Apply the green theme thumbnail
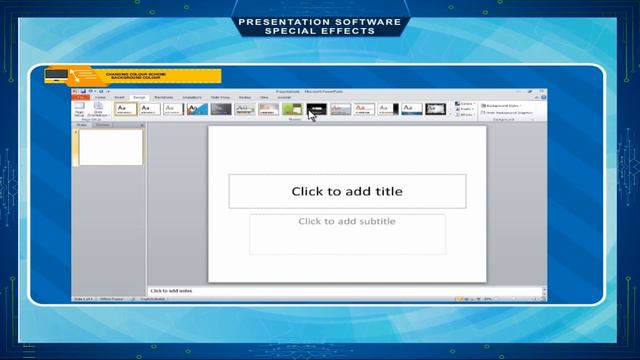 coord(293,109)
